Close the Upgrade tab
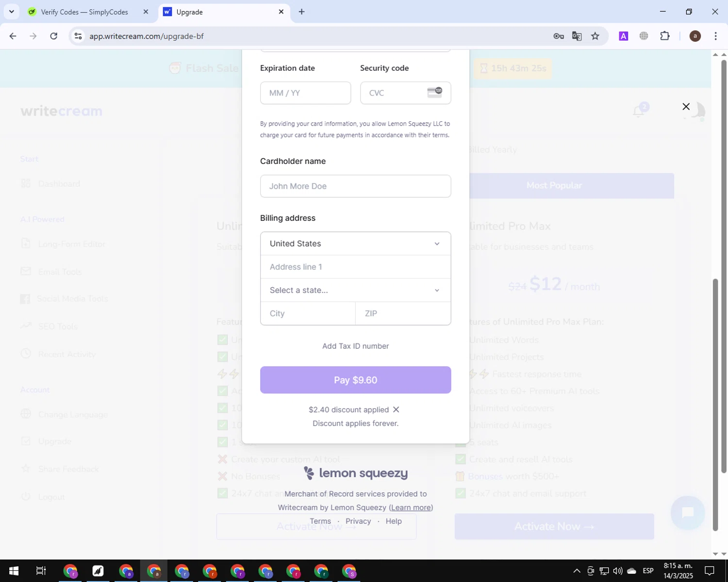Screen dimensions: 728x582 tap(281, 12)
